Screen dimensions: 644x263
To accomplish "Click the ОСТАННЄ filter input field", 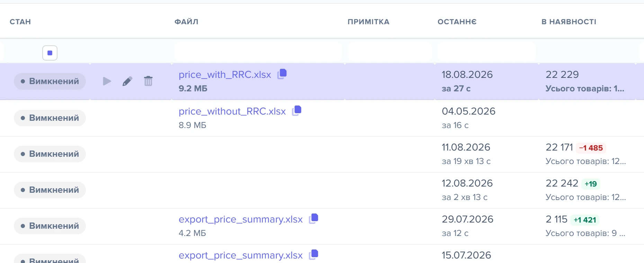I will [x=487, y=52].
